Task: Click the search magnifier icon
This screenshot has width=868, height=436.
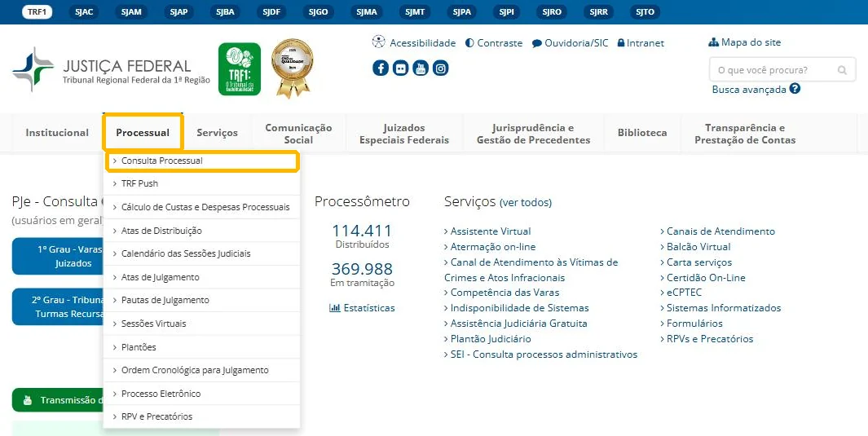Action: (842, 70)
